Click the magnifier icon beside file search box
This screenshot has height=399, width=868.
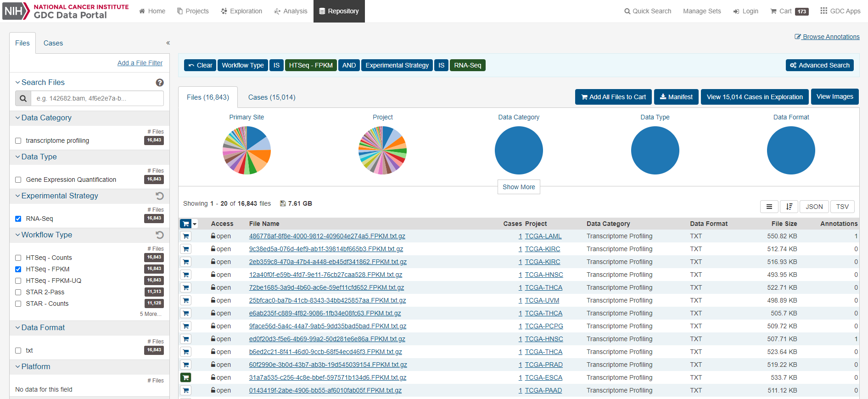tap(23, 98)
